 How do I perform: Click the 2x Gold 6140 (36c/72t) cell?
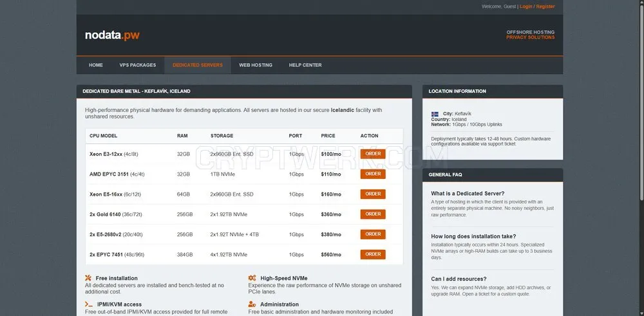pyautogui.click(x=116, y=214)
